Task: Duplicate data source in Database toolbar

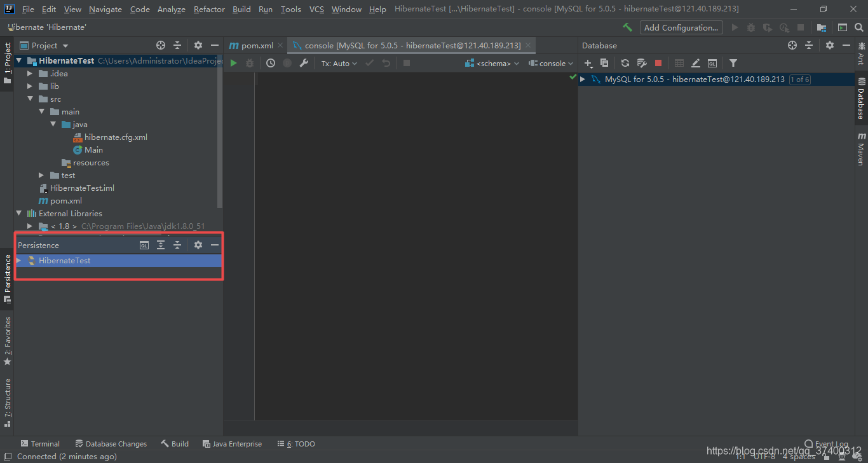Action: point(604,63)
